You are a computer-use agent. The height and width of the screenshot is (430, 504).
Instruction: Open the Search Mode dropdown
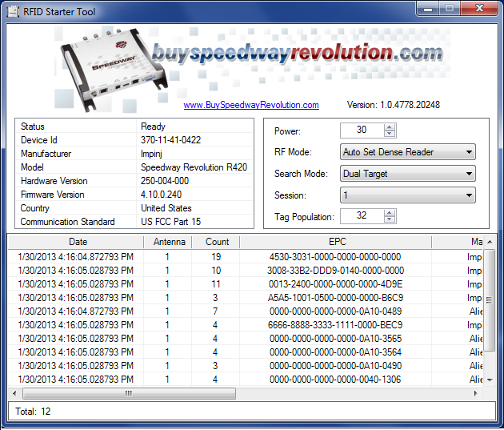[407, 174]
